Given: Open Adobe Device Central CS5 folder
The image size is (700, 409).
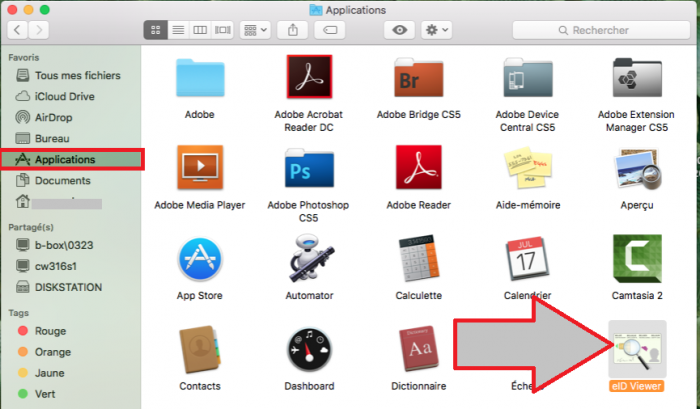Looking at the screenshot, I should [x=528, y=78].
